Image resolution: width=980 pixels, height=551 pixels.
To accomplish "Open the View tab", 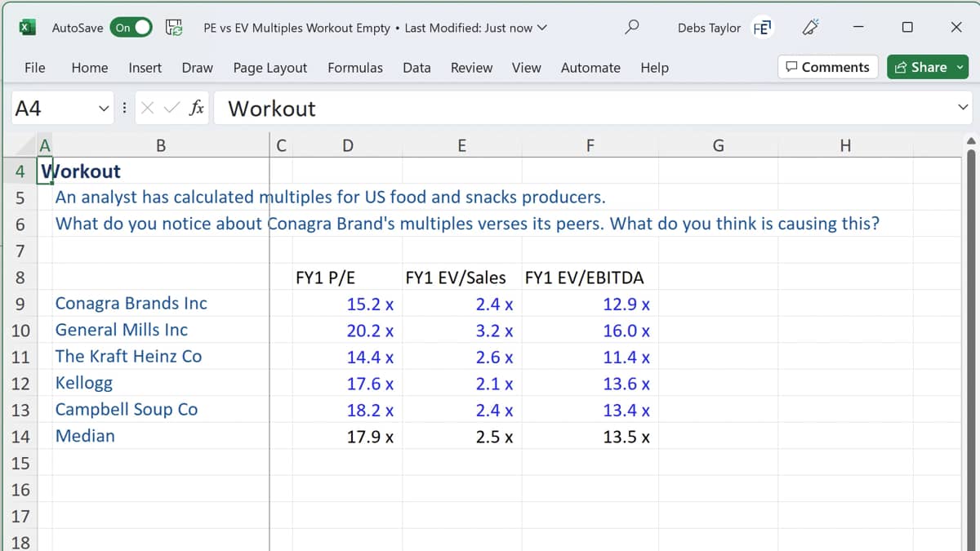I will tap(526, 68).
